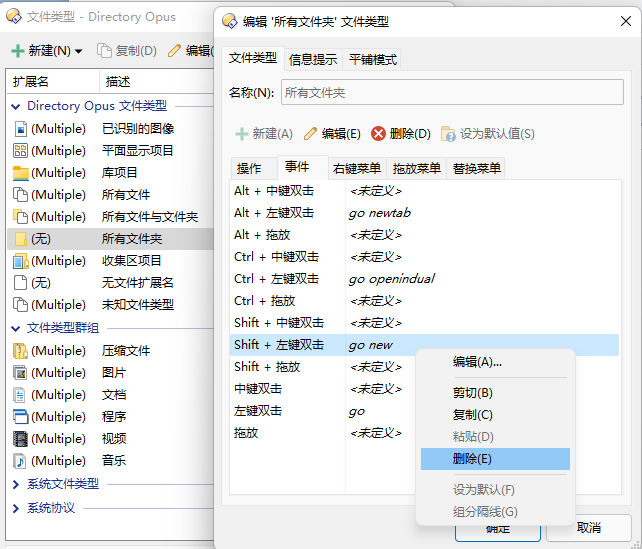Click the 取消 button
The height and width of the screenshot is (549, 642).
tap(589, 528)
